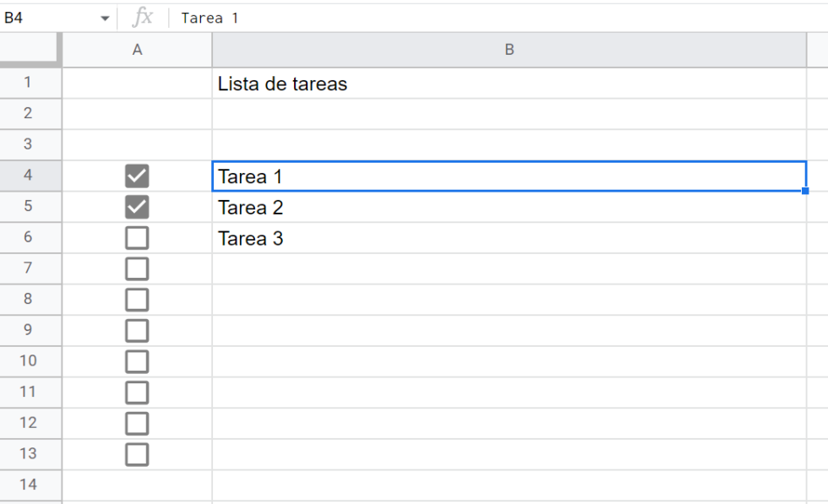
Task: Select column B header
Action: tap(509, 50)
